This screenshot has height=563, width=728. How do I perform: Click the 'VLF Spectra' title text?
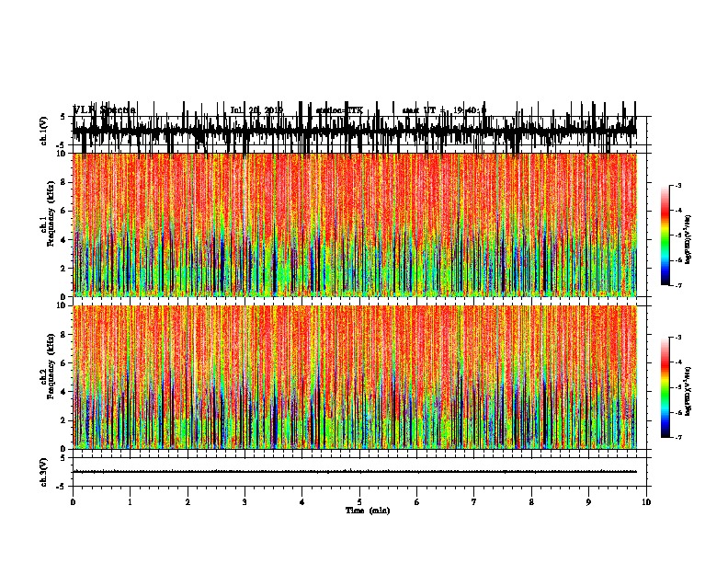[105, 109]
